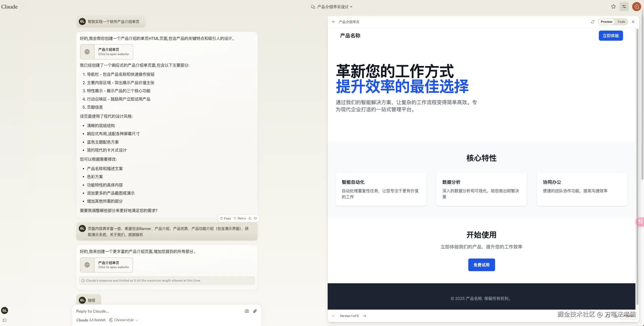This screenshot has height=326, width=644.
Task: Click the 革新您的工作方式 headline
Action: click(x=395, y=71)
